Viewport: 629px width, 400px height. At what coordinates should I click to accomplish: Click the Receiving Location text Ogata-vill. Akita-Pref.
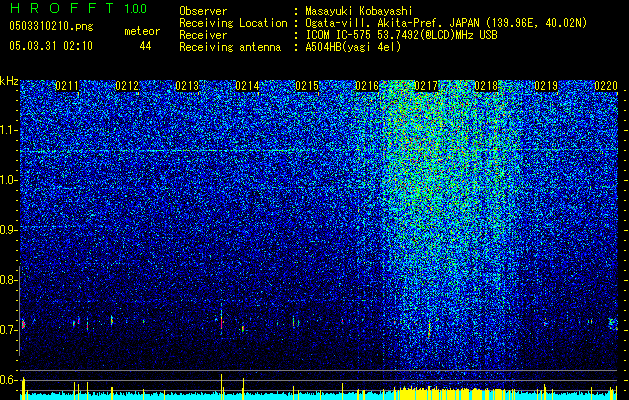[375, 23]
